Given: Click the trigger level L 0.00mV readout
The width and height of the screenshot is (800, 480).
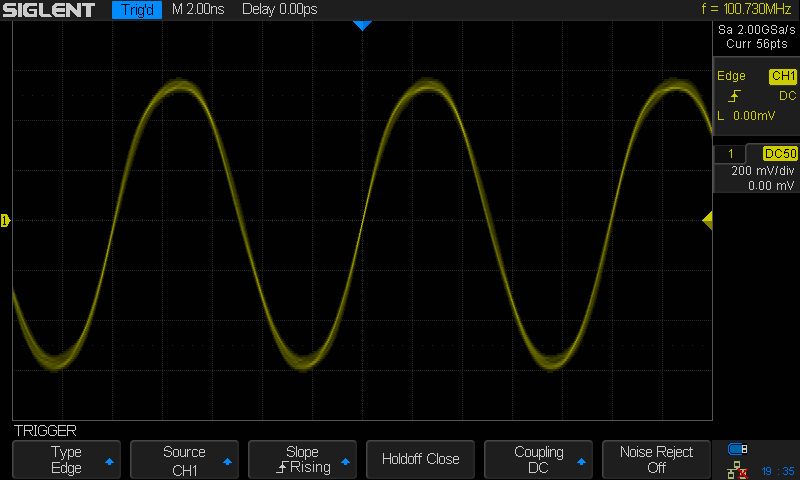Looking at the screenshot, I should tap(746, 116).
